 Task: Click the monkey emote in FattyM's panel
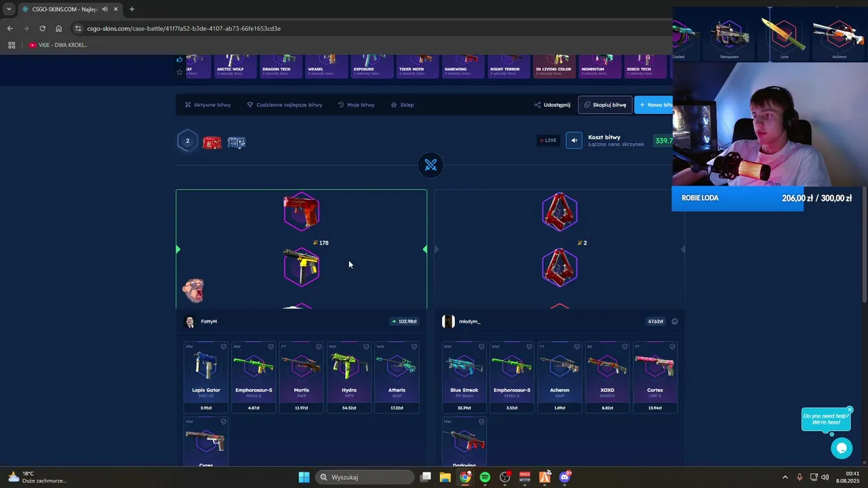click(193, 290)
